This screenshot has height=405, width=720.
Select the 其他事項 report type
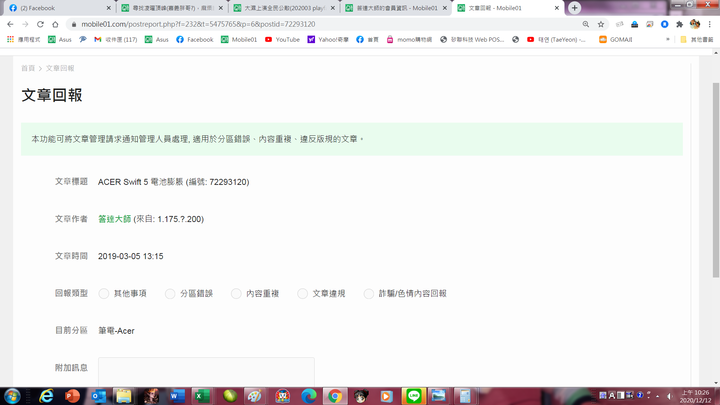click(104, 293)
